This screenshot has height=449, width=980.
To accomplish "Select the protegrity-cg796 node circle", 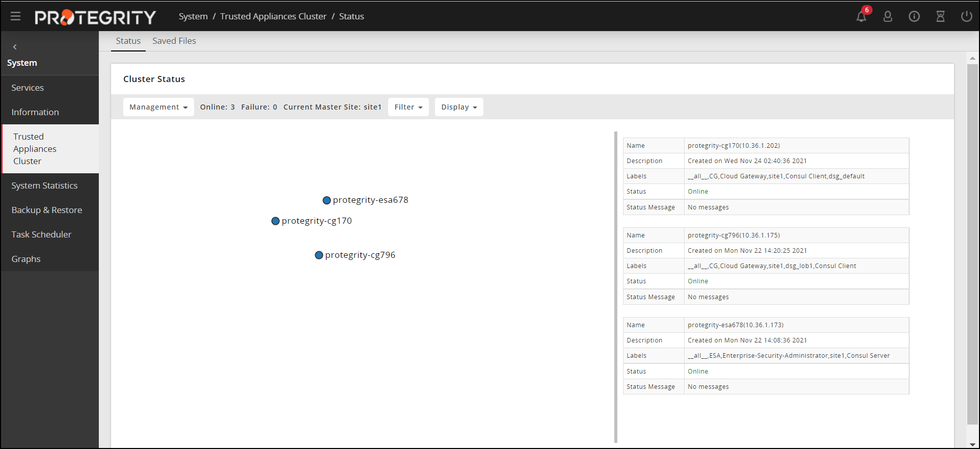I will coord(319,255).
